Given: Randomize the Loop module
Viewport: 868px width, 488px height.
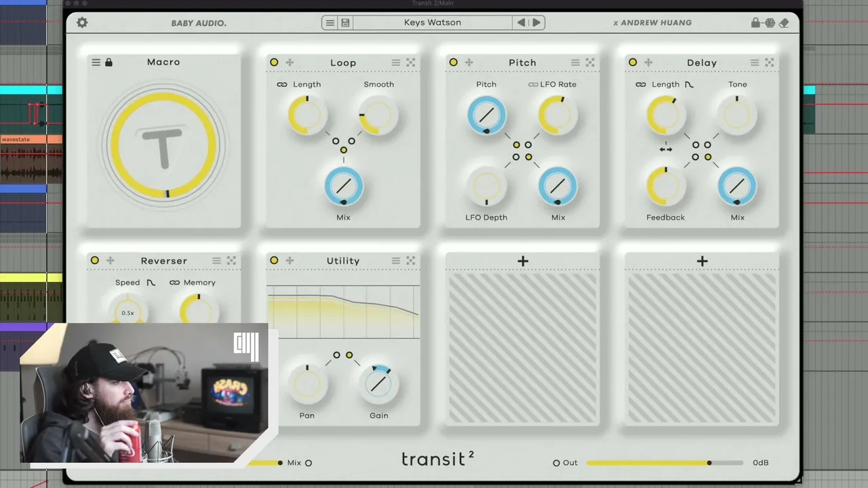Looking at the screenshot, I should (x=411, y=62).
